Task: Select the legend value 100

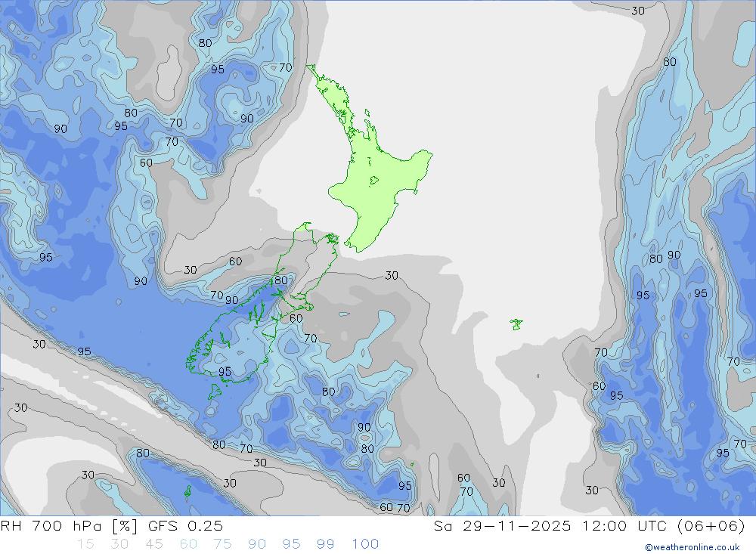Action: [365, 544]
